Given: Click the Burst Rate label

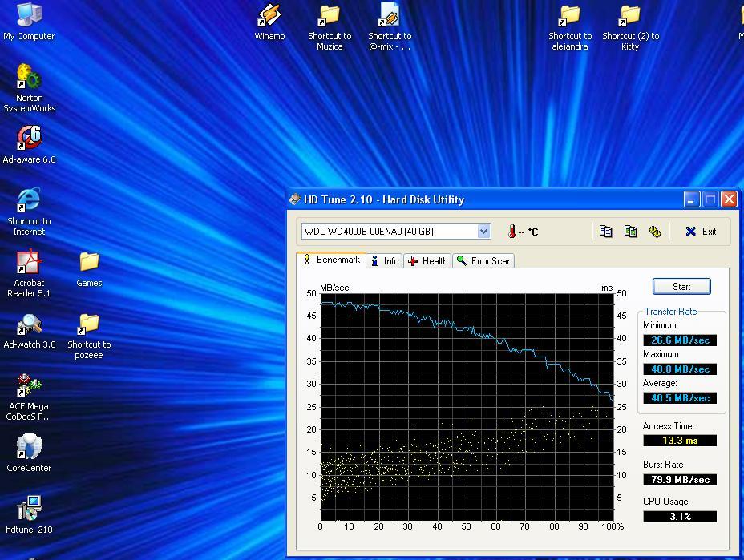Looking at the screenshot, I should (663, 465).
